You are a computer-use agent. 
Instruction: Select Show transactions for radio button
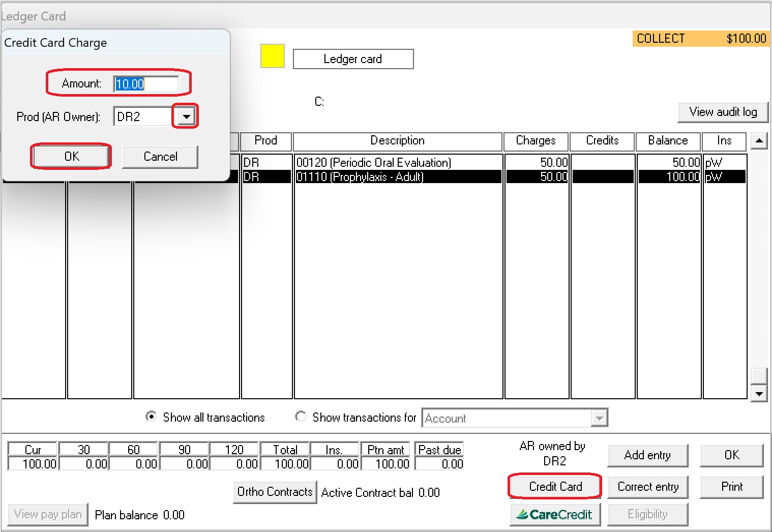tap(301, 417)
